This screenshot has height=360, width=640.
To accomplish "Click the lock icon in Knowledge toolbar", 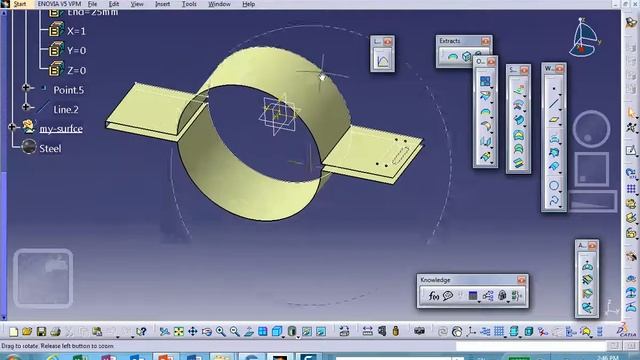I will pos(502,296).
